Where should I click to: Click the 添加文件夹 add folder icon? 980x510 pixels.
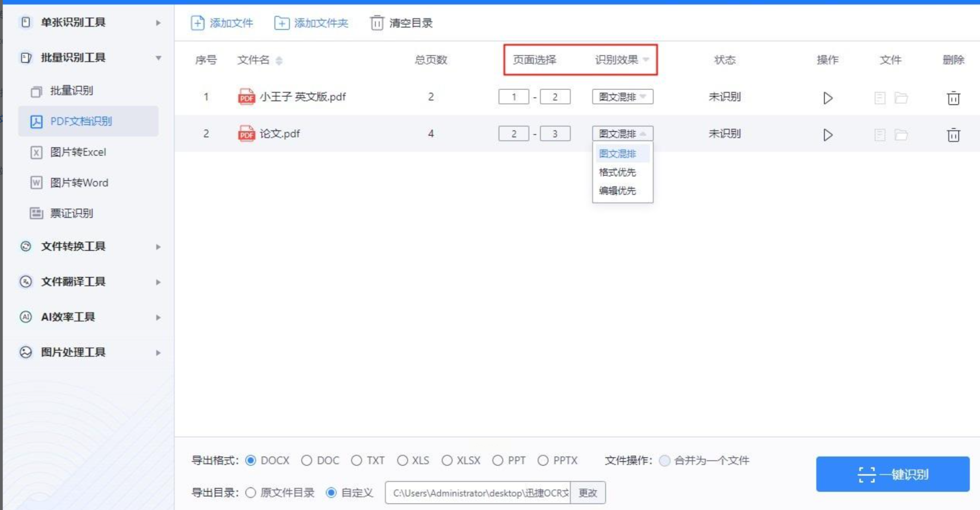(281, 23)
